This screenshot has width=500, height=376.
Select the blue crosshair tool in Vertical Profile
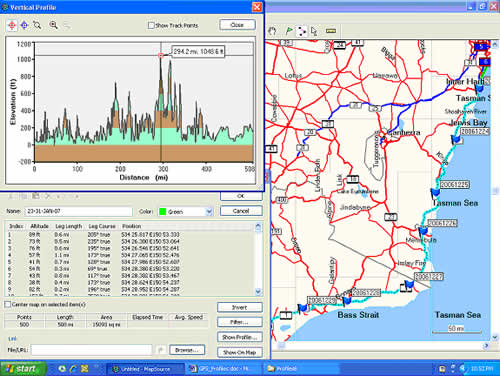pos(24,25)
